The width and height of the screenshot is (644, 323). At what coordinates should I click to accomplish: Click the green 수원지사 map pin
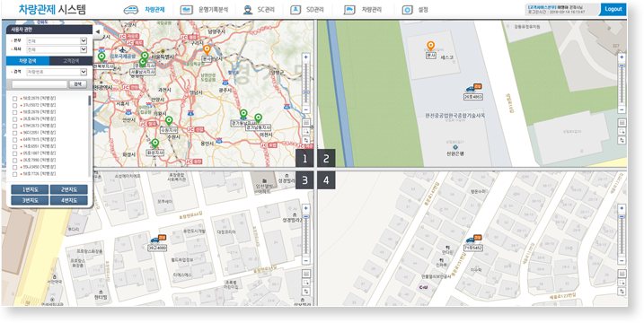(168, 120)
